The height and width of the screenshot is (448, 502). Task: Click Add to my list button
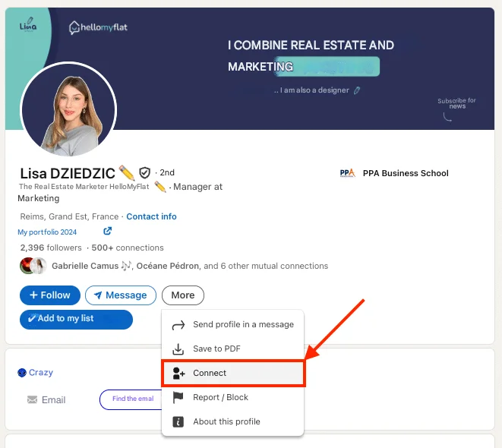[76, 319]
